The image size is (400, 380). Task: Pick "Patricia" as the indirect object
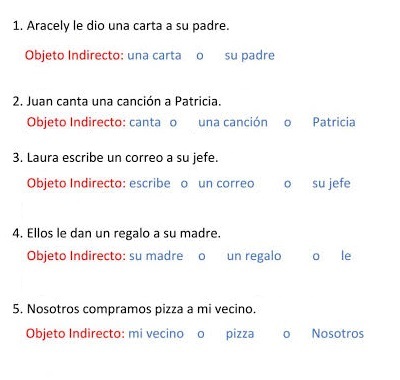[x=334, y=122]
